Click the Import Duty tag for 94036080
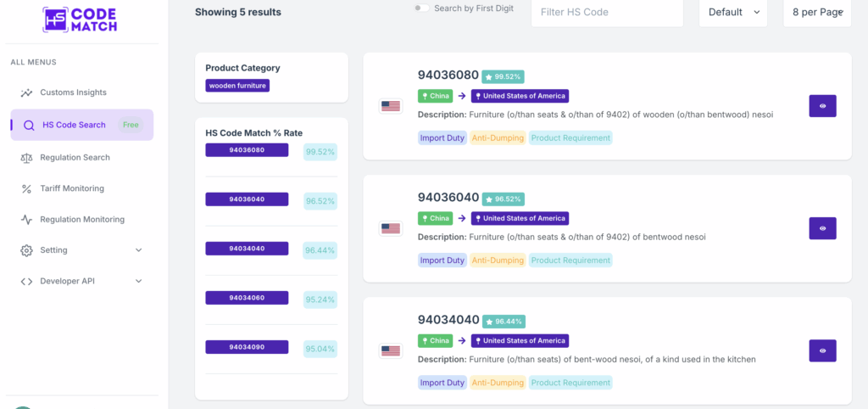 coord(442,137)
